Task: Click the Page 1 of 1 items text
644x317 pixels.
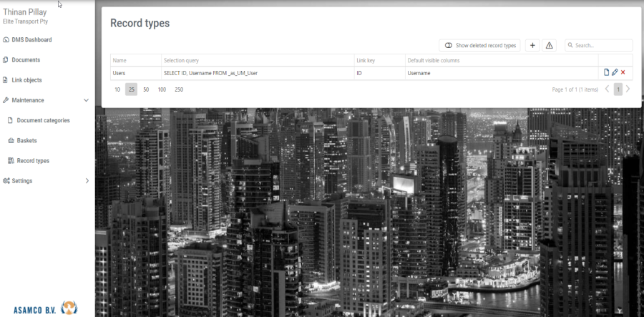Action: (575, 89)
